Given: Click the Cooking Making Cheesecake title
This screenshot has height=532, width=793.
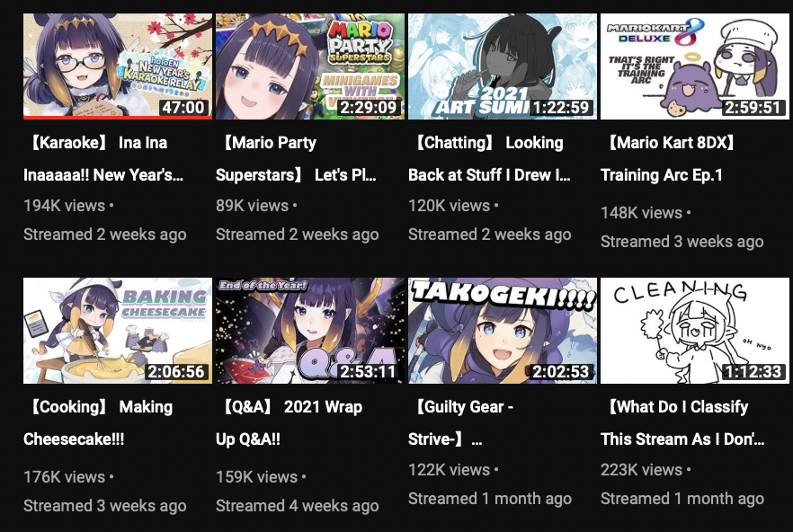Looking at the screenshot, I should coord(99,422).
